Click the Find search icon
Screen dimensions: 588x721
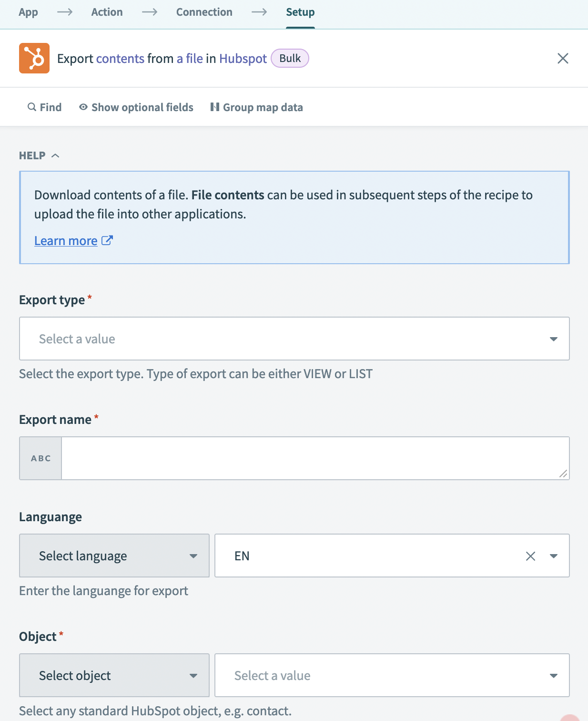32,107
